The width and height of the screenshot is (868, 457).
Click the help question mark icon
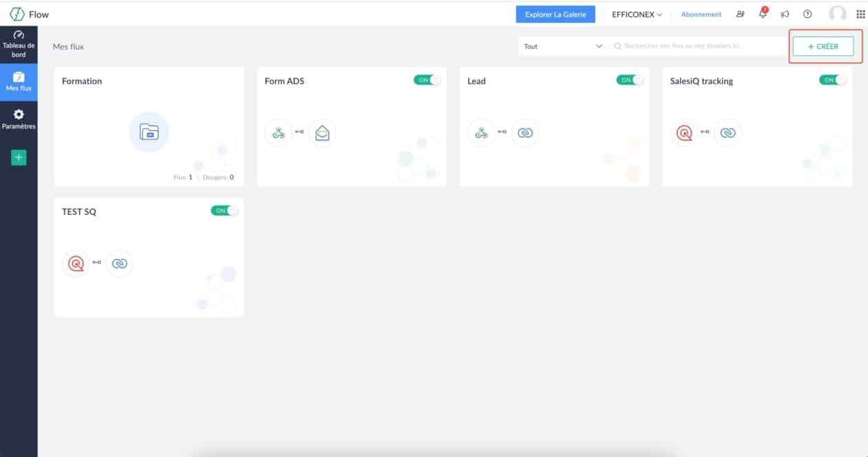coord(807,14)
